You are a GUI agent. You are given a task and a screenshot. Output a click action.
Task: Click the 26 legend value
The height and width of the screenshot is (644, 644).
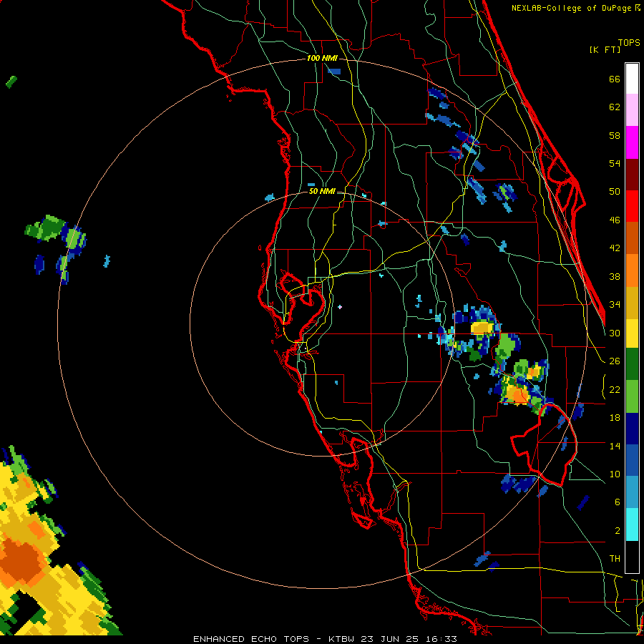pyautogui.click(x=615, y=361)
